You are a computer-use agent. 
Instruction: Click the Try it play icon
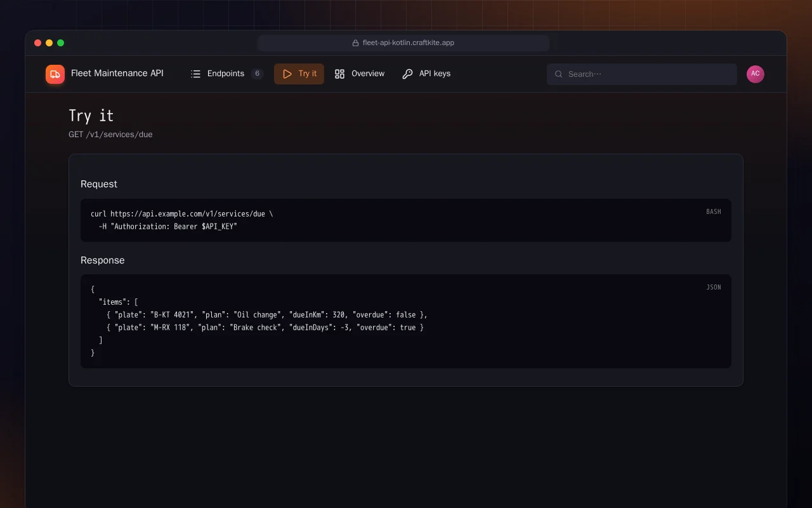tap(287, 74)
